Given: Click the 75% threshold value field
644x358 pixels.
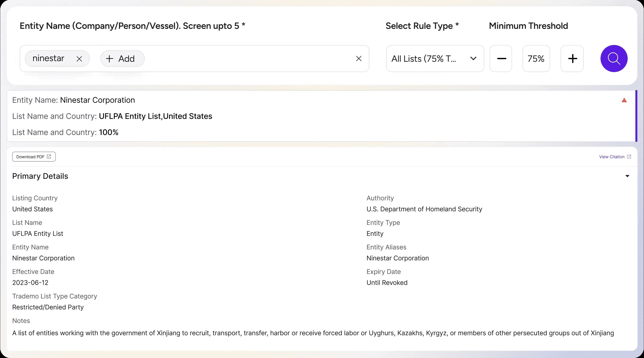Looking at the screenshot, I should click(536, 59).
